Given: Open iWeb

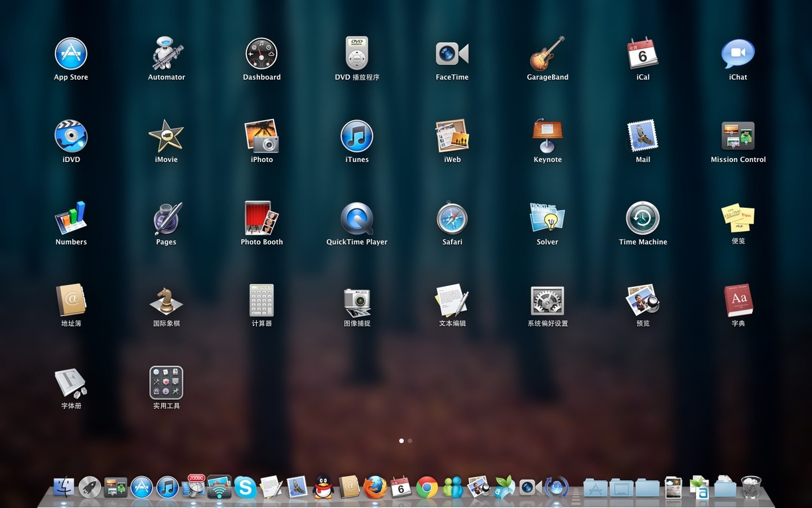Looking at the screenshot, I should [x=452, y=136].
